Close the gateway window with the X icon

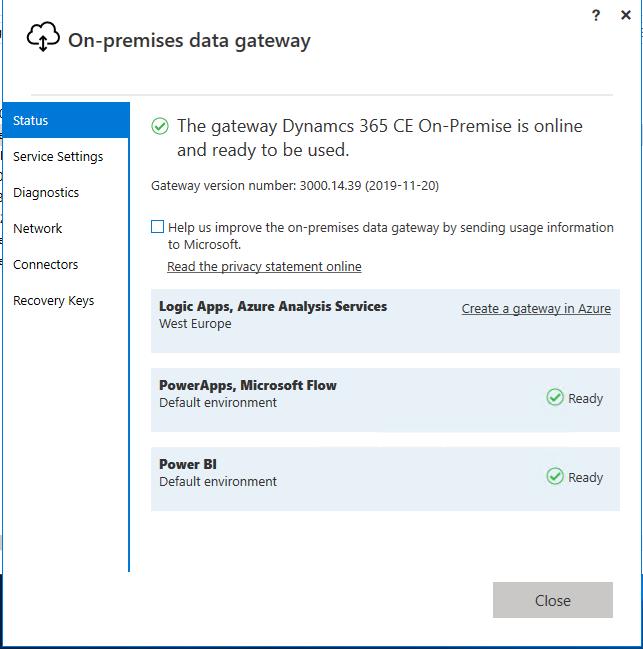pos(626,15)
